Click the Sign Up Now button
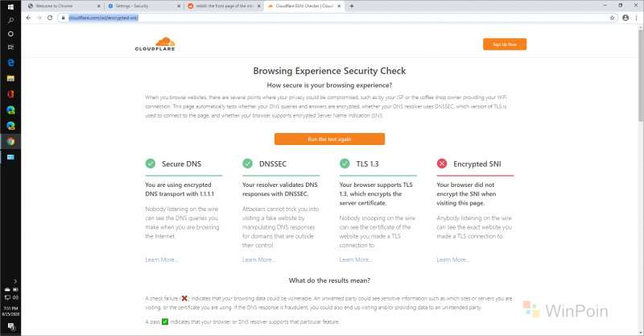This screenshot has width=644, height=336. 505,44
